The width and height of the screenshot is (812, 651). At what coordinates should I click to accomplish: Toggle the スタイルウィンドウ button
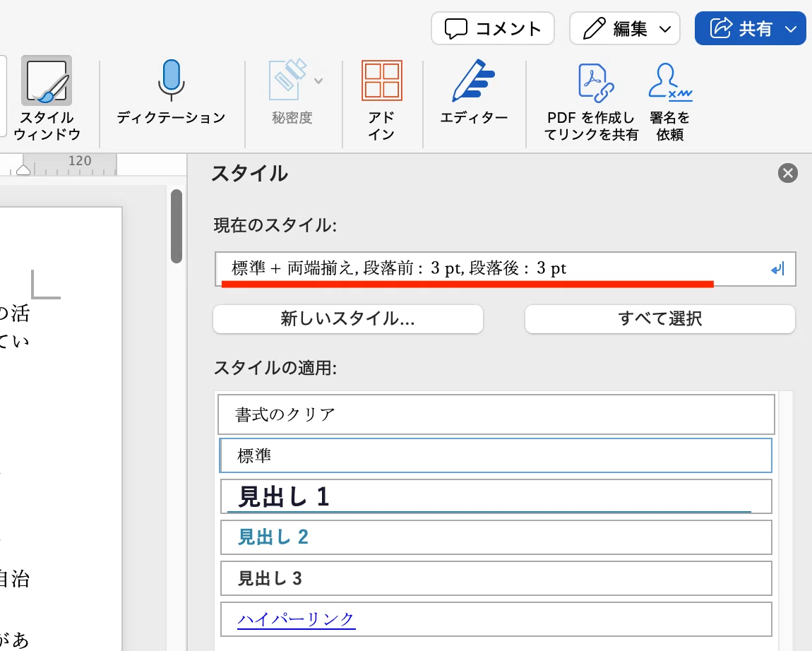click(x=47, y=98)
